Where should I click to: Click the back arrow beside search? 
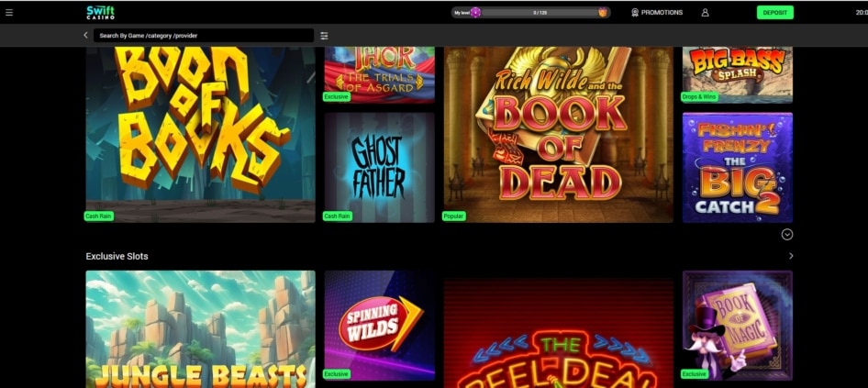tap(85, 36)
